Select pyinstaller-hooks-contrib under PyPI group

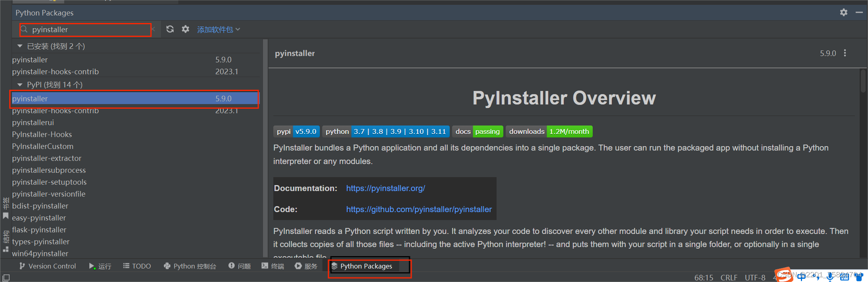click(135, 110)
